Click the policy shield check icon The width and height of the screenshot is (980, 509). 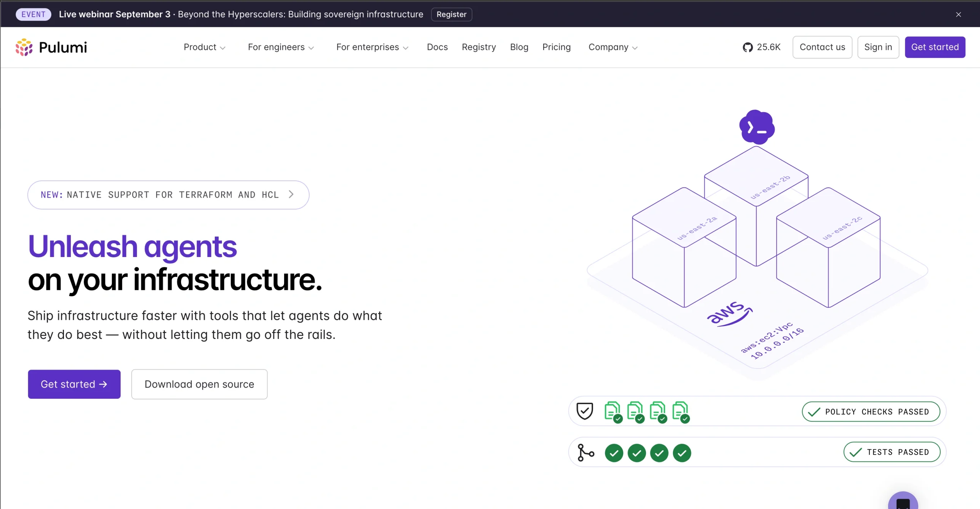pos(585,411)
